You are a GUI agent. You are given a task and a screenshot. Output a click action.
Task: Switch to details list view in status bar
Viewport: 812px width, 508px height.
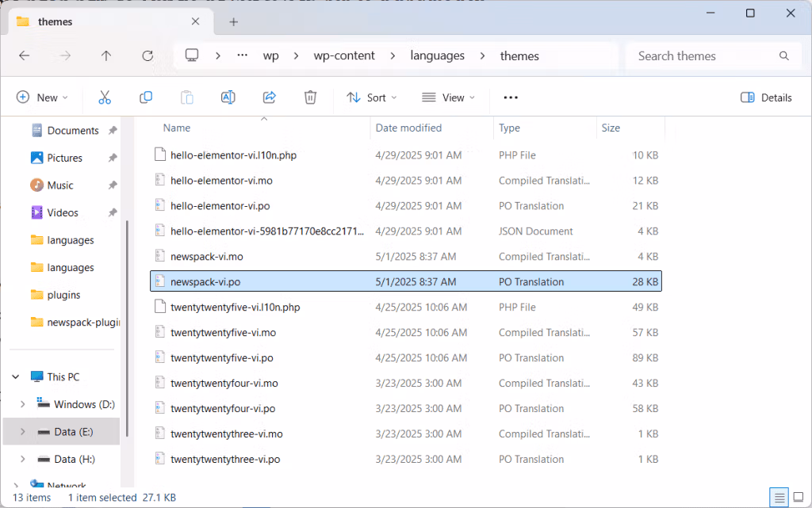(x=780, y=498)
